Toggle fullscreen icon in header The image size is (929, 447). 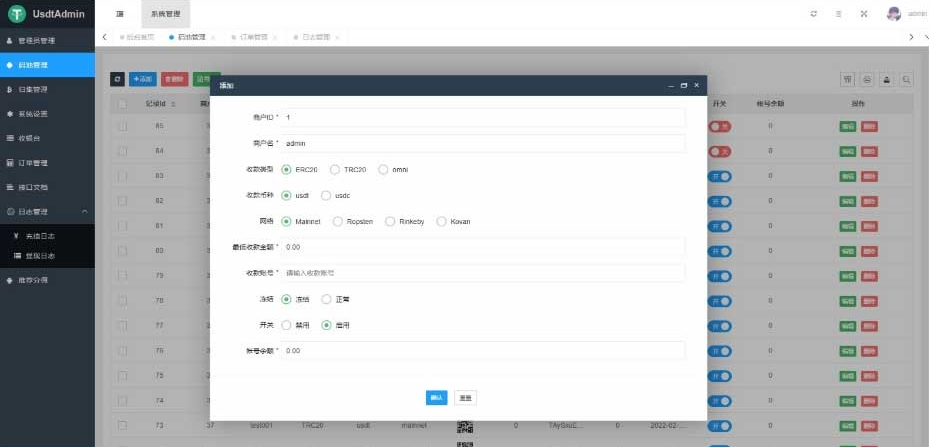coord(864,14)
